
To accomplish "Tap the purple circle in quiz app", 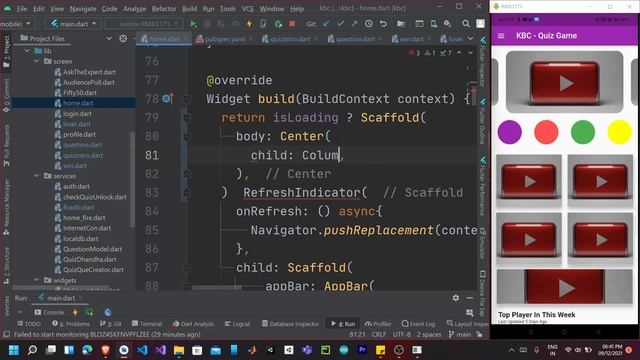I will [x=509, y=132].
